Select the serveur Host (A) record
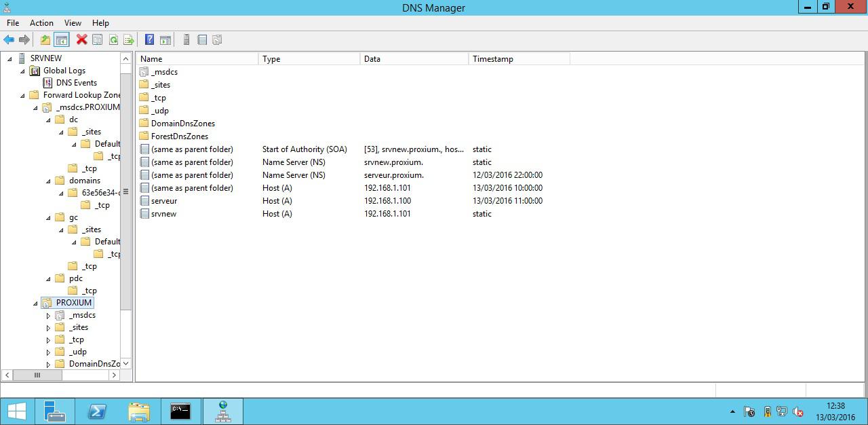 (x=164, y=201)
